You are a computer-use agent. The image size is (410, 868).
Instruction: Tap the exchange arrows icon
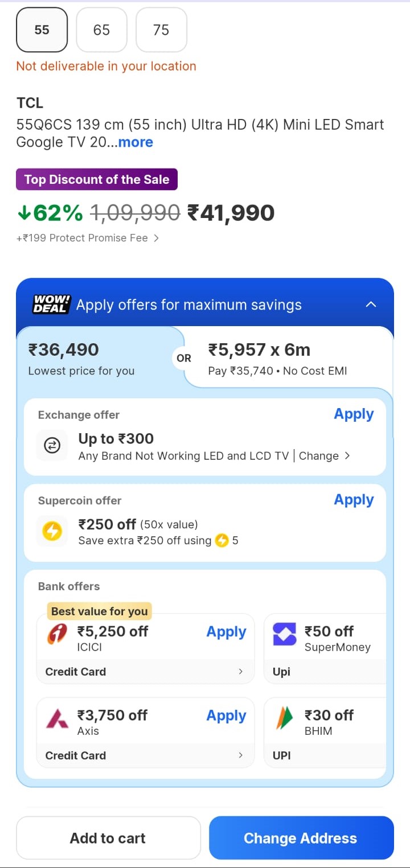point(52,446)
